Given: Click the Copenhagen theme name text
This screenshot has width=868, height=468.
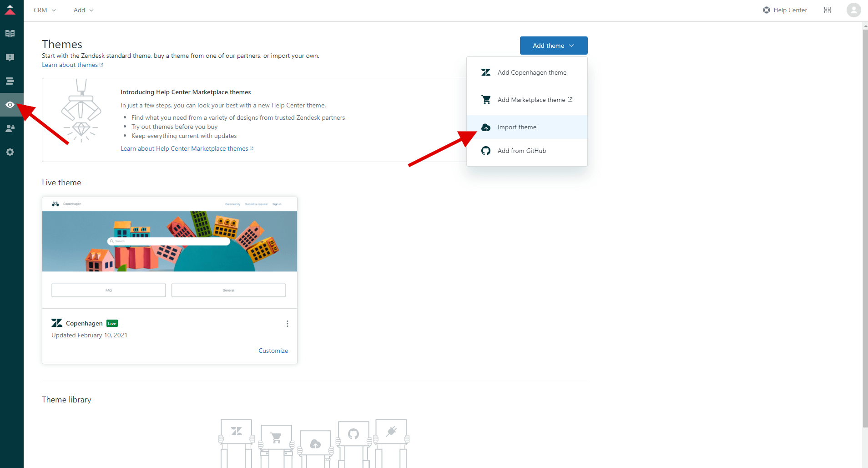Looking at the screenshot, I should click(x=84, y=323).
